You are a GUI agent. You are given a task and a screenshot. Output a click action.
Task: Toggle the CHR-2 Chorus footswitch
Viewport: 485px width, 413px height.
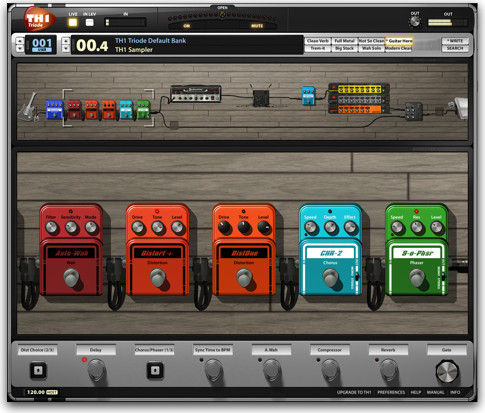331,277
